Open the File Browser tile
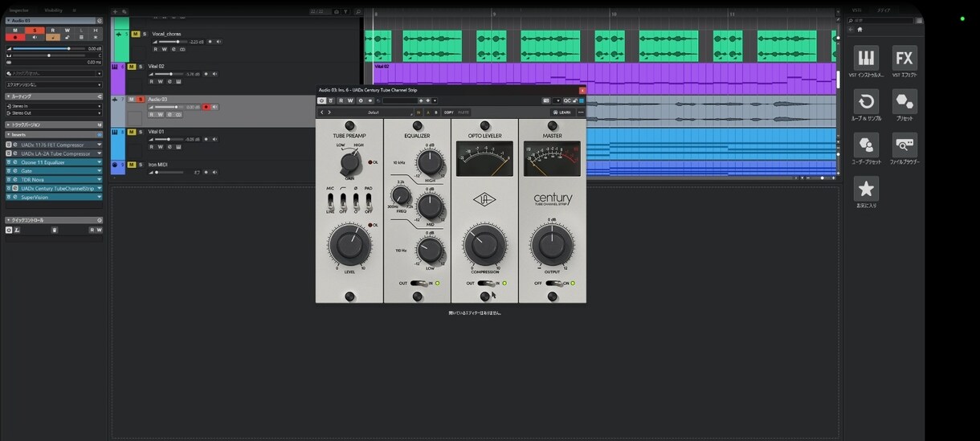The image size is (980, 441). coord(904,145)
